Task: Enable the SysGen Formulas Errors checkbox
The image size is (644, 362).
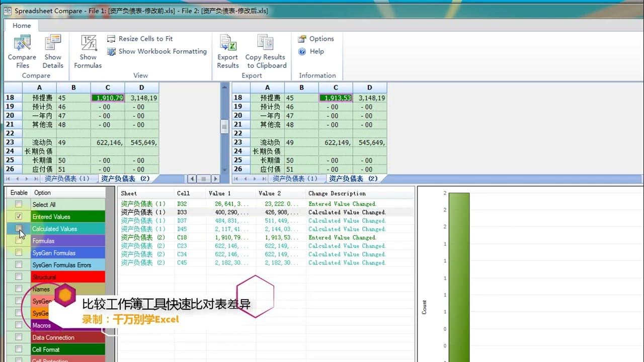Action: tap(19, 264)
